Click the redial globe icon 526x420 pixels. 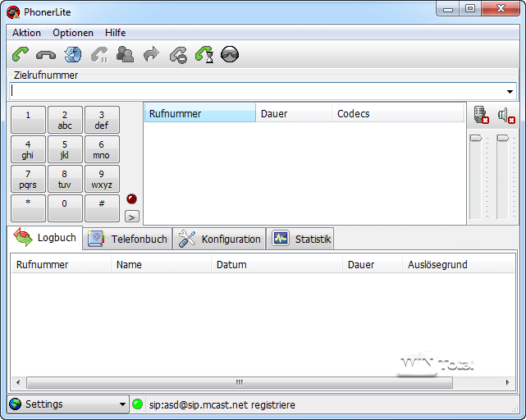coord(72,54)
